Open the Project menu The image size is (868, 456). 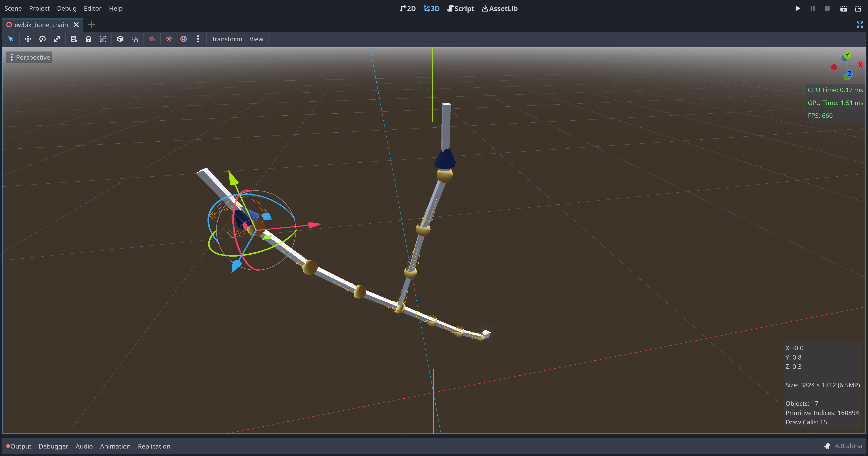(x=39, y=8)
